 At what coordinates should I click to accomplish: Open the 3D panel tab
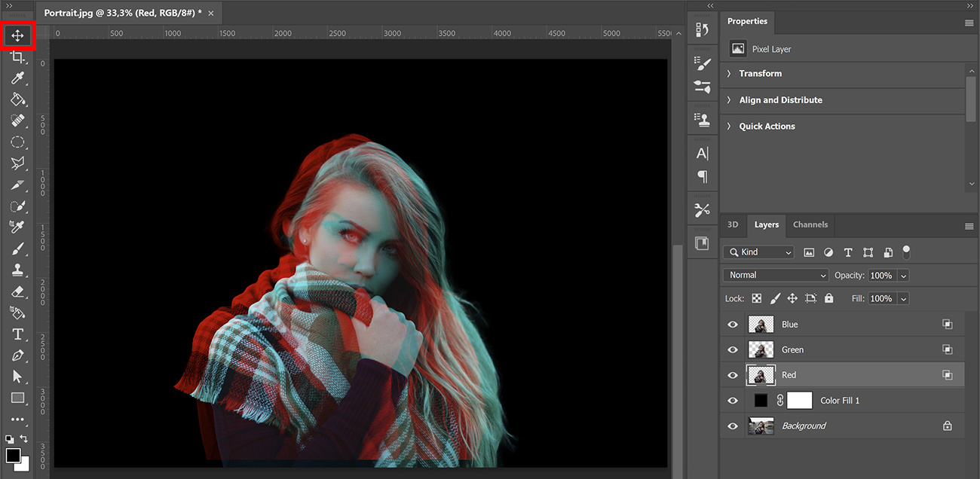tap(733, 224)
